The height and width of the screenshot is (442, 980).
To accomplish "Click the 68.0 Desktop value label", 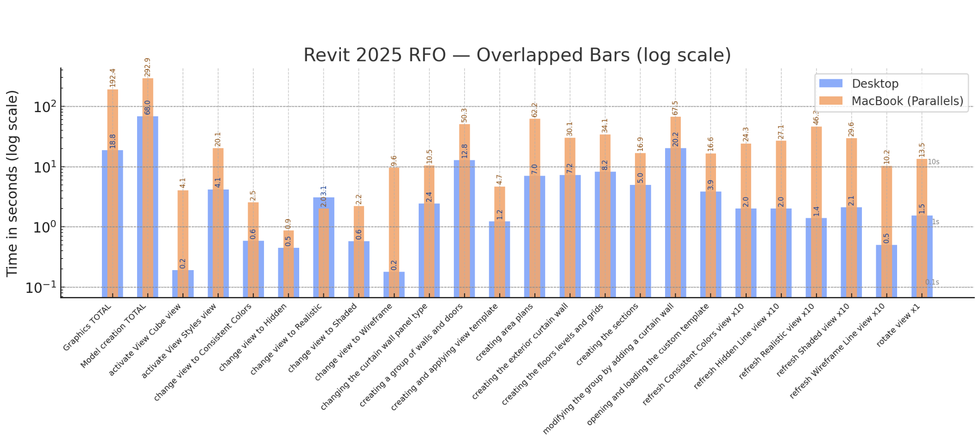I will [148, 107].
